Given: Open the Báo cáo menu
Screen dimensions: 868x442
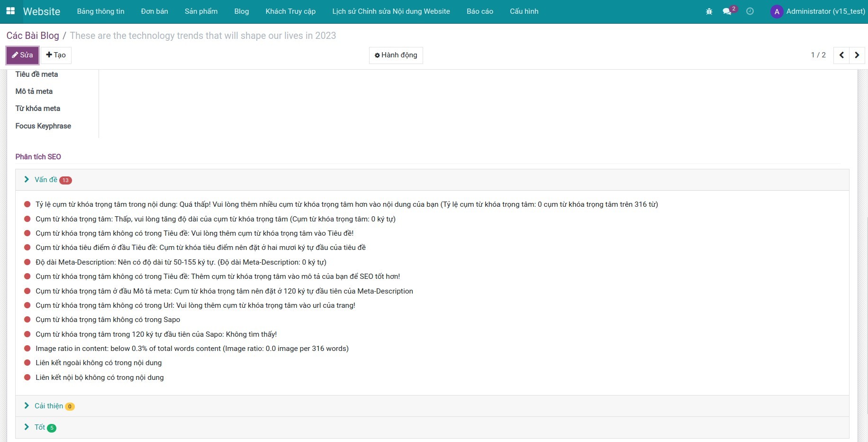Looking at the screenshot, I should pyautogui.click(x=479, y=11).
